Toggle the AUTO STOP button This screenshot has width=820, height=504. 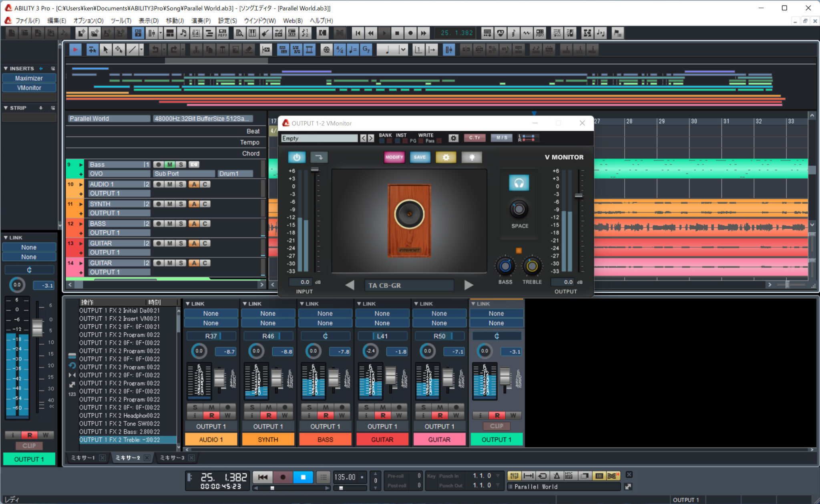(x=514, y=476)
